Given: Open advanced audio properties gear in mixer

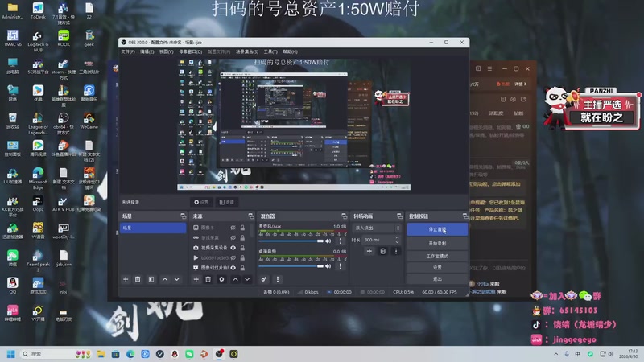Looking at the screenshot, I should click(264, 279).
